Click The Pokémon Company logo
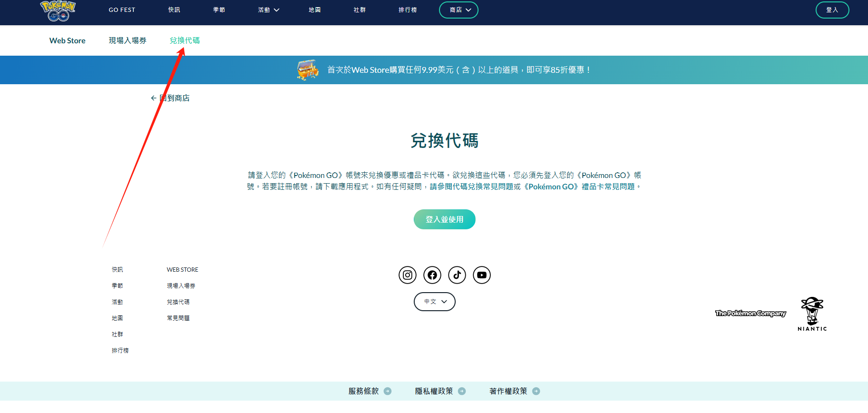 [750, 313]
